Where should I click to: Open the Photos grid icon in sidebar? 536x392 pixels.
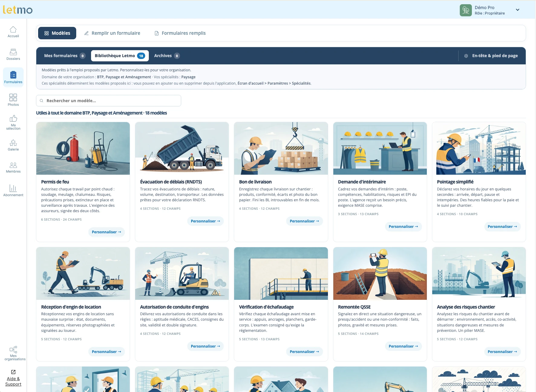tap(13, 97)
